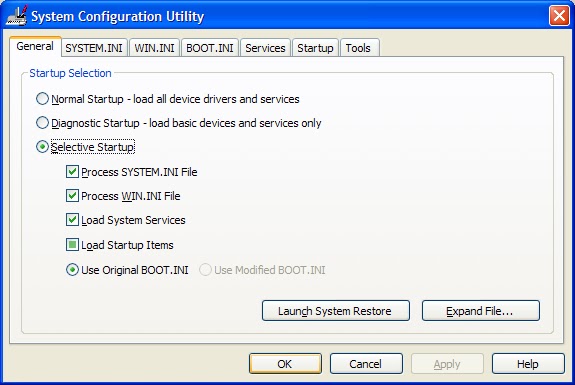Switch to the BOOT.INI tab
This screenshot has height=385, width=575.
pyautogui.click(x=210, y=48)
